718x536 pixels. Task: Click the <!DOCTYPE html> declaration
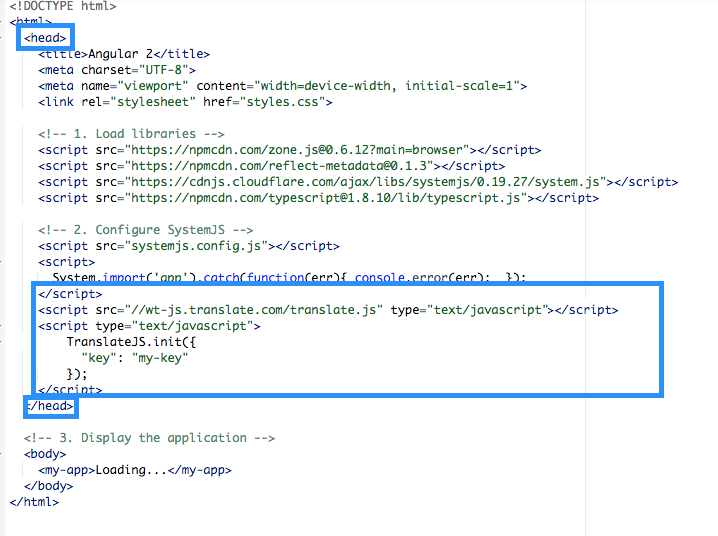point(62,6)
